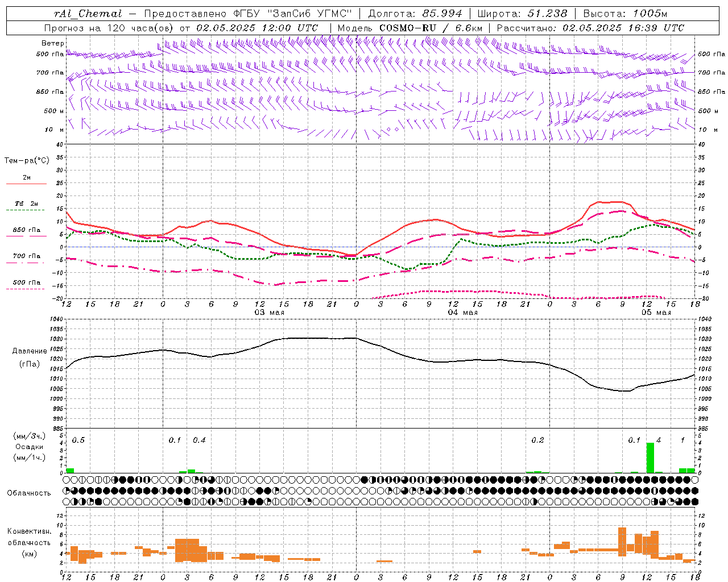Viewport: 728px width, 582px height.
Task: Click the Рассчитано: 02.05.2025 16:39 UTC text
Action: (x=590, y=28)
